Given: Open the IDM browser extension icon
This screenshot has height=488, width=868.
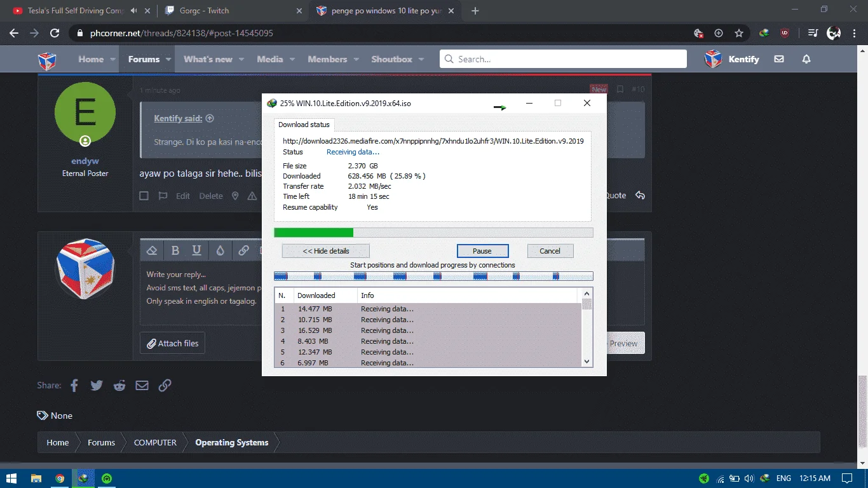Looking at the screenshot, I should (x=764, y=33).
